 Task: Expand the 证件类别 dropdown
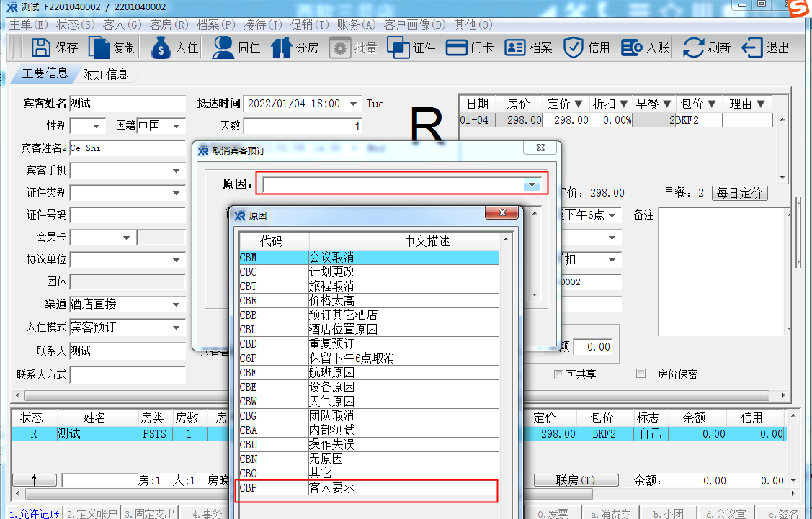[177, 192]
